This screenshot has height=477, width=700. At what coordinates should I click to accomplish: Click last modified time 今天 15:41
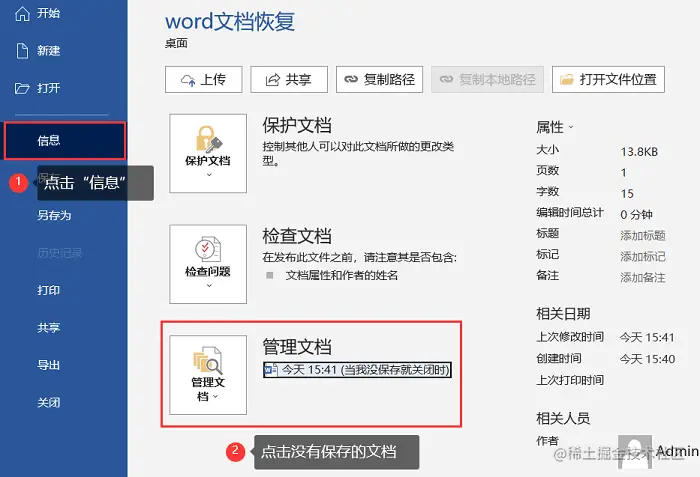point(647,338)
